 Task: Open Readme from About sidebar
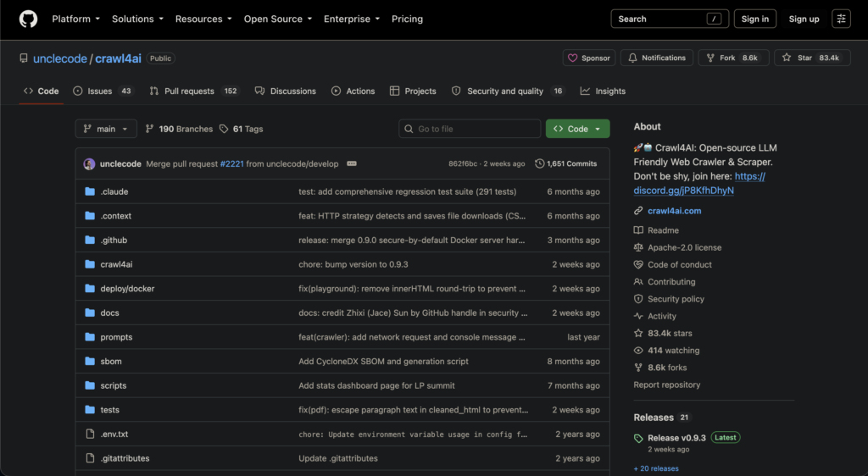coord(657,230)
